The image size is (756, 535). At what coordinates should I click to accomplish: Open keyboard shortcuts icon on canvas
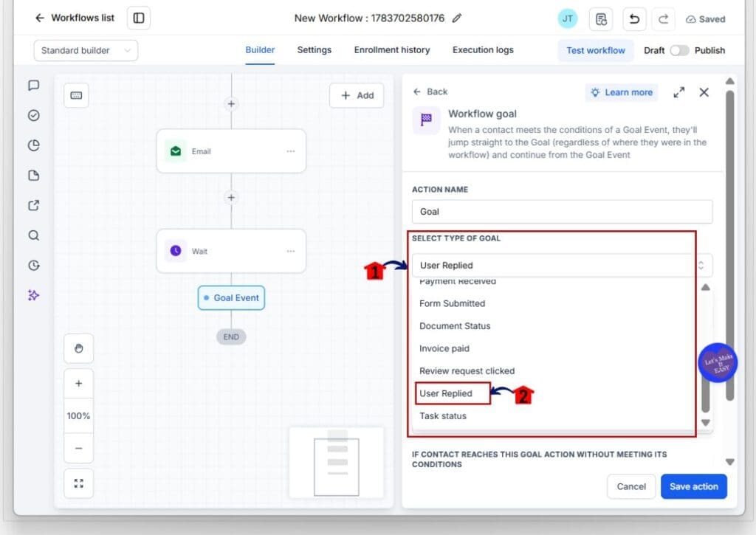76,95
